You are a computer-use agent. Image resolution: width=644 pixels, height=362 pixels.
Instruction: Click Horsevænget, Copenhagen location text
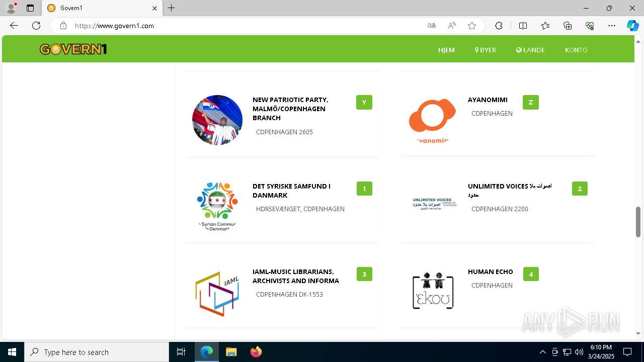coord(300,209)
